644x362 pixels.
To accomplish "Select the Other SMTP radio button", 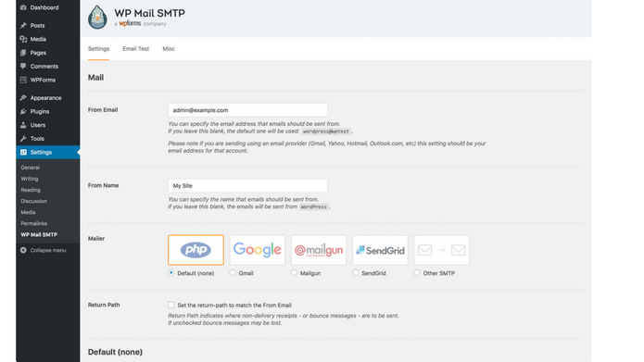I will [417, 272].
